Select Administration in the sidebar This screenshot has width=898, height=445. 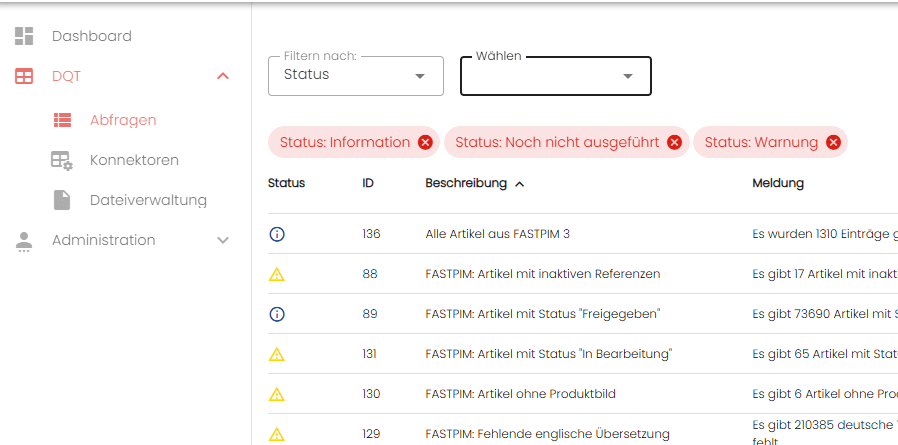(104, 240)
